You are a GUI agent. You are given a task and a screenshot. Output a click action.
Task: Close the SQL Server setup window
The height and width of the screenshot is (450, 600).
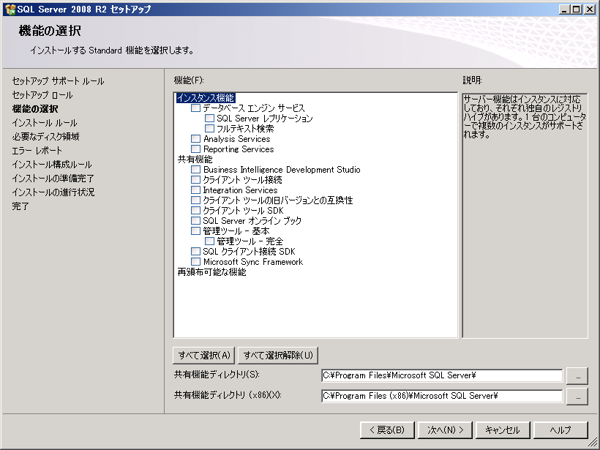point(590,10)
